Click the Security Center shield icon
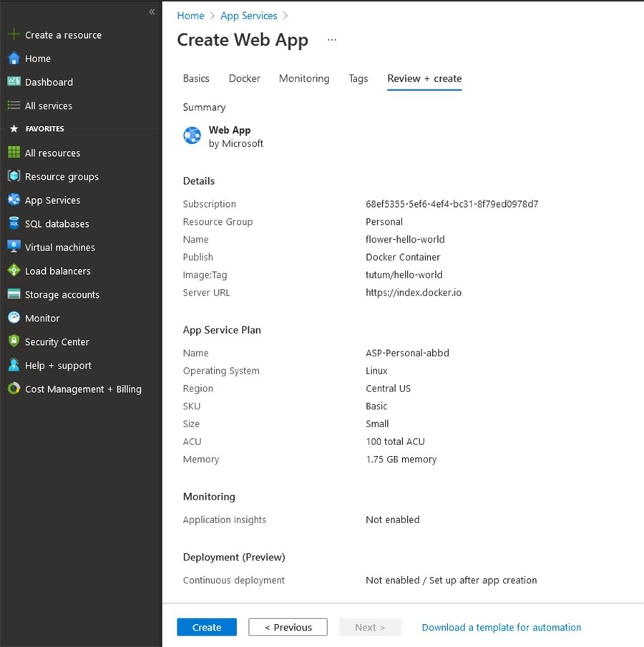644x647 pixels. click(13, 341)
